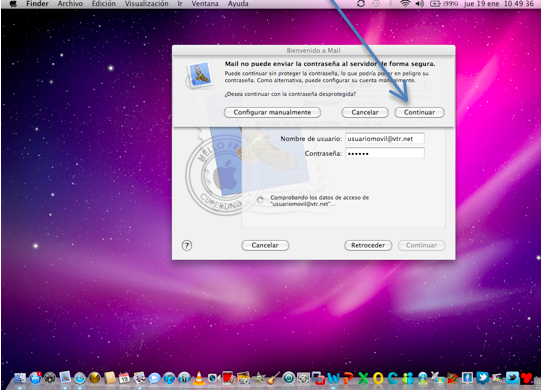Open iCal calendar in the Dock
This screenshot has width=541, height=390.
click(x=124, y=378)
